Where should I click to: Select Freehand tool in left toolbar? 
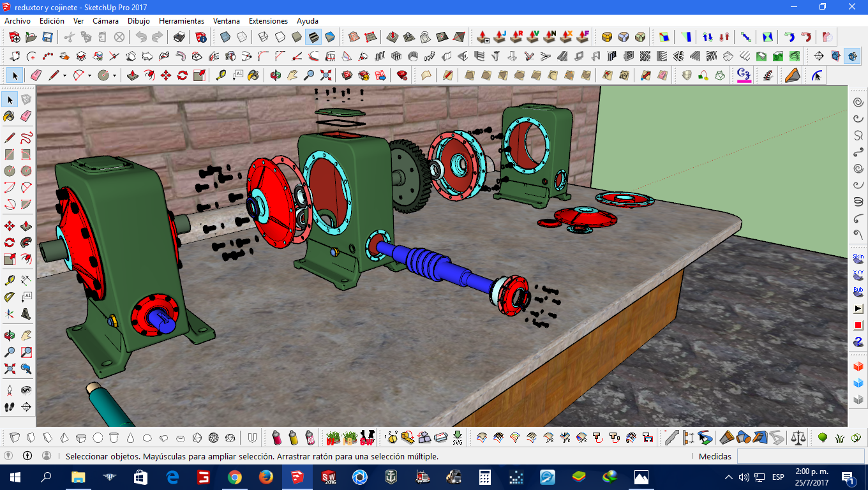26,138
